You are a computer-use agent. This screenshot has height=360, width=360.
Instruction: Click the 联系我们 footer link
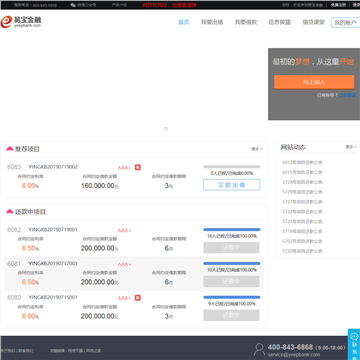click(x=26, y=351)
